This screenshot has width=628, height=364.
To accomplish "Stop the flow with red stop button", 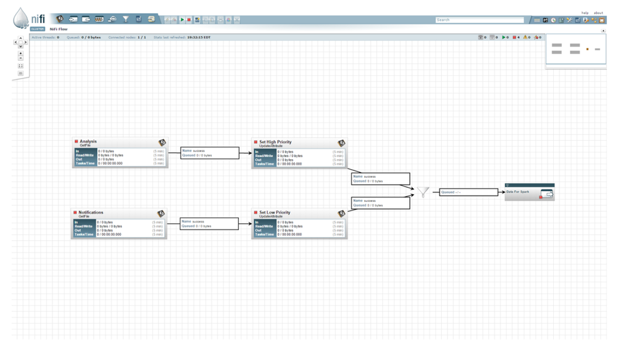I will pyautogui.click(x=189, y=19).
